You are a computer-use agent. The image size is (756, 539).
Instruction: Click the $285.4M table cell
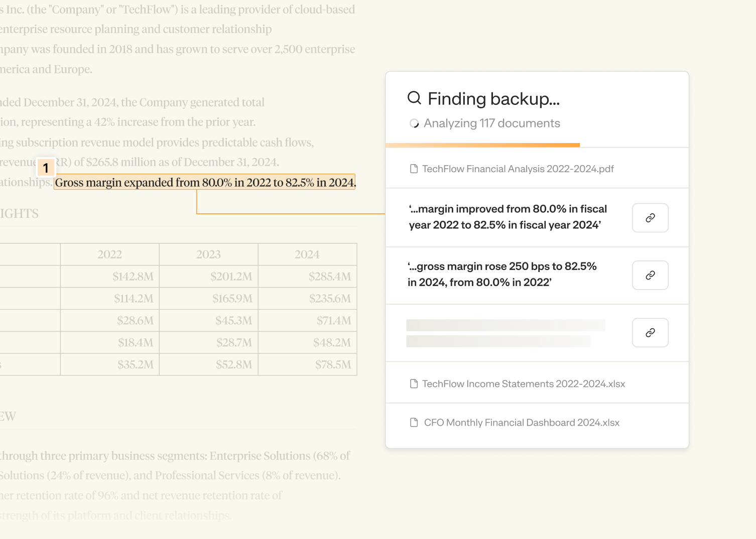[x=307, y=277]
